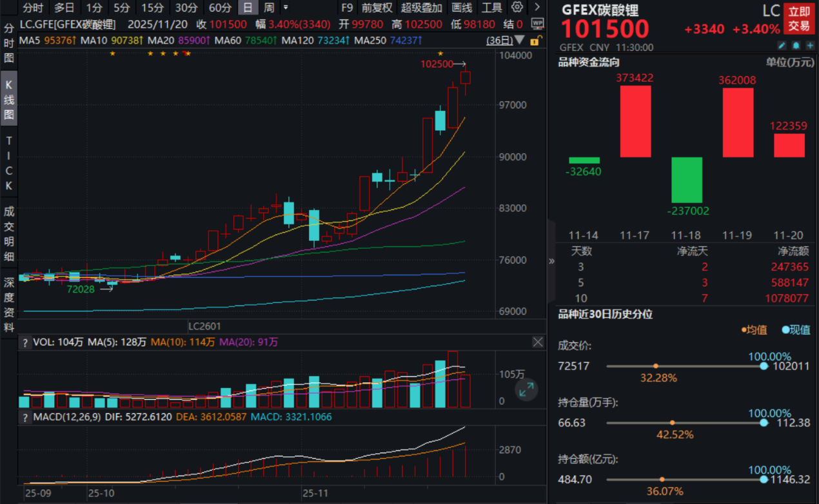Image resolution: width=819 pixels, height=504 pixels.
Task: Open help for VOL indicator
Action: (25, 343)
